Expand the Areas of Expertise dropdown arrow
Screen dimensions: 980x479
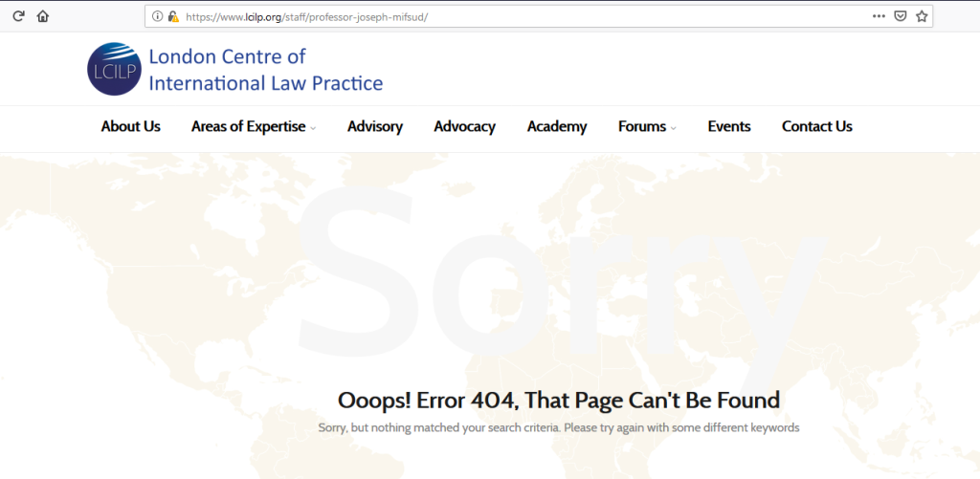pos(313,128)
